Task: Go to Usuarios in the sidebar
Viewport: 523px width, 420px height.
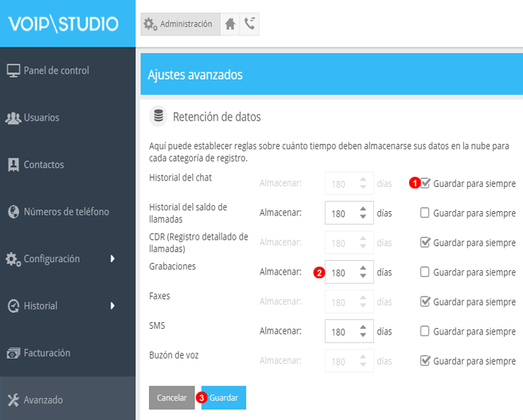Action: tap(41, 118)
